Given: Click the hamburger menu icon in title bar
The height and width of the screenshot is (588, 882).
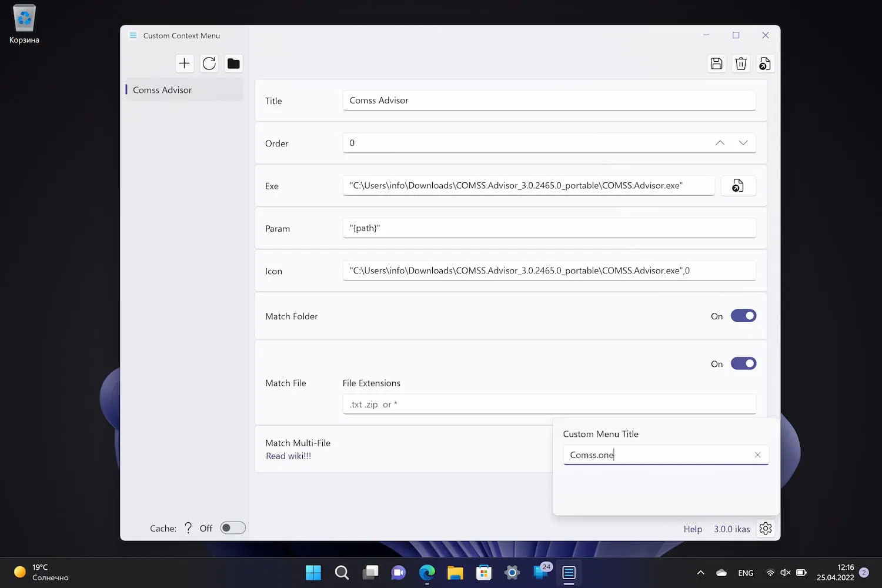Looking at the screenshot, I should coord(133,35).
